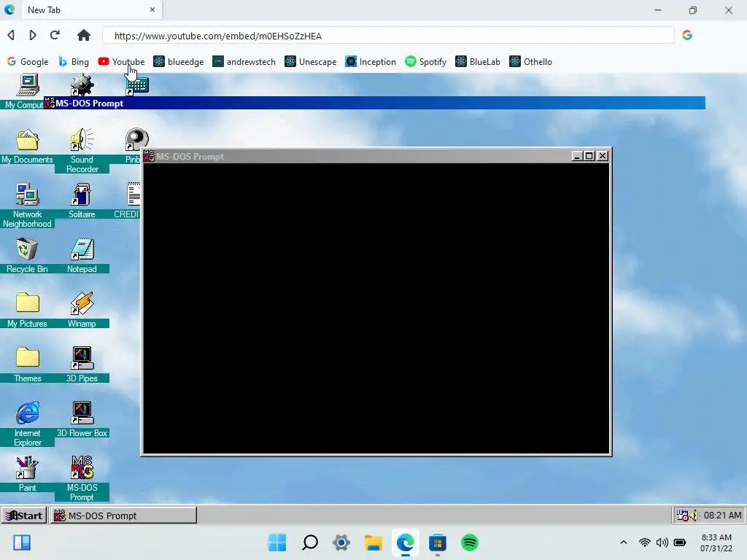Open the Windows 98 Start menu

coord(24,516)
